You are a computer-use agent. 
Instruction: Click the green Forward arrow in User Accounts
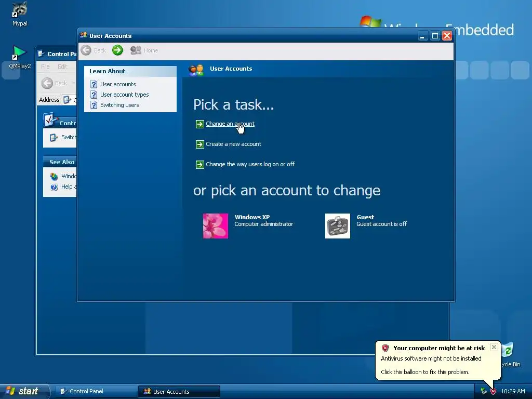click(117, 50)
